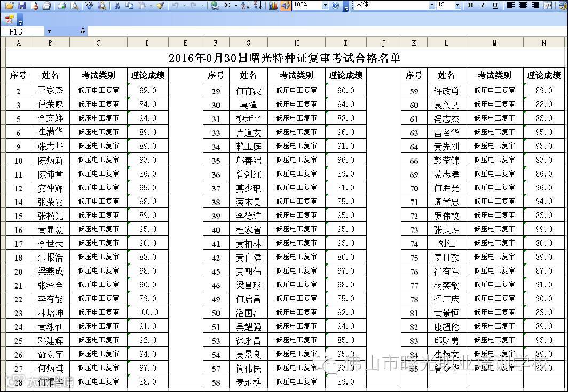Image resolution: width=568 pixels, height=392 pixels.
Task: Click the Redo arrow icon
Action: click(x=194, y=5)
